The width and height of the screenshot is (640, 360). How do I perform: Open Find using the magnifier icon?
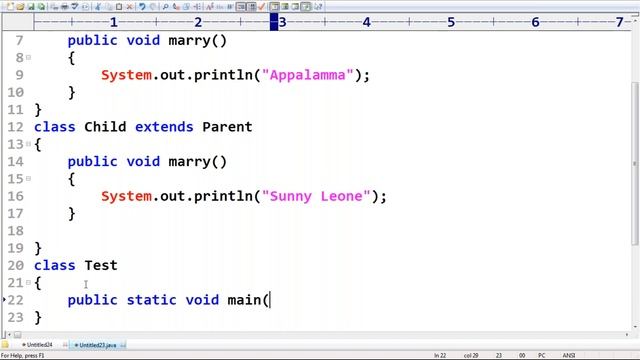[165, 7]
